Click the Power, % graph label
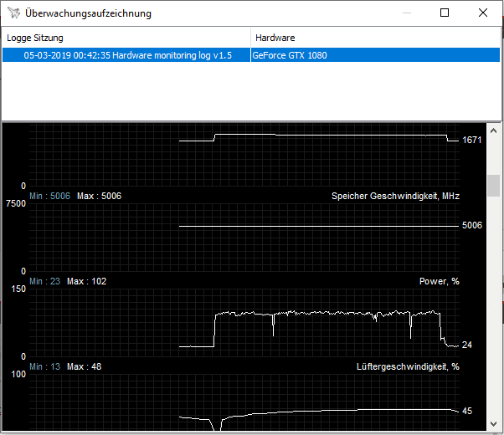Image resolution: width=504 pixels, height=435 pixels. [439, 281]
